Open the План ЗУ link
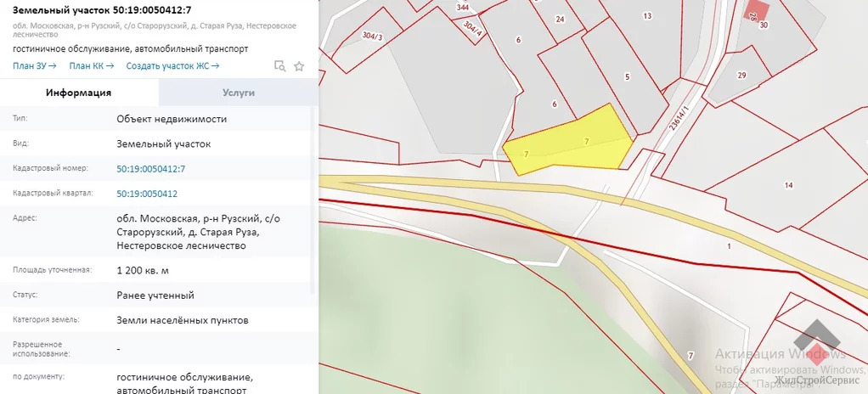Screen dimensions: 868x394 tap(35, 65)
